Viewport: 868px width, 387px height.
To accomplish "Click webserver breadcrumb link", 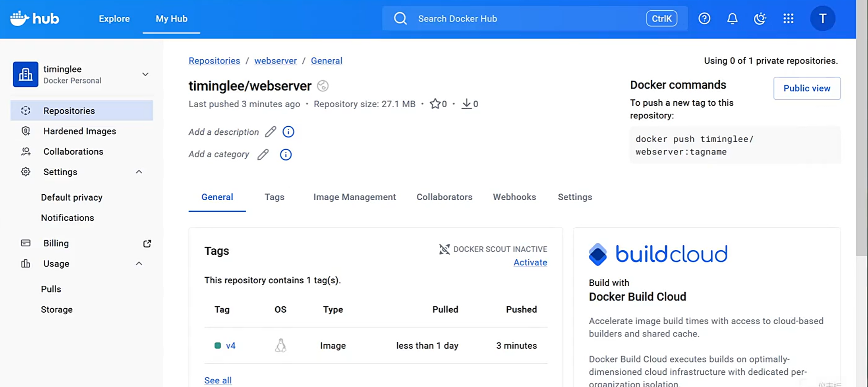I will click(276, 61).
